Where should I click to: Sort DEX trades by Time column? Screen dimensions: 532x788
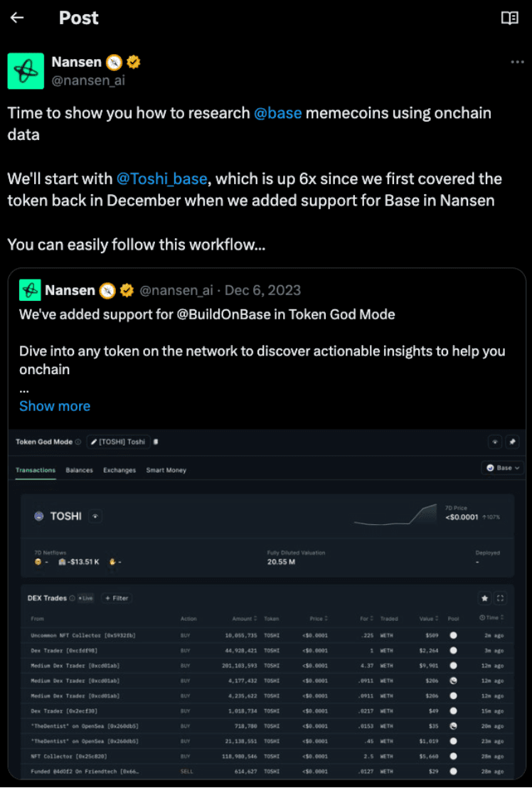click(x=491, y=619)
